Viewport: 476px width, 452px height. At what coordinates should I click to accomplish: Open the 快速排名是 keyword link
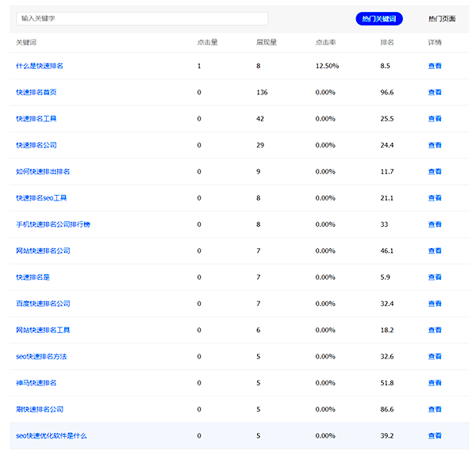click(x=33, y=278)
